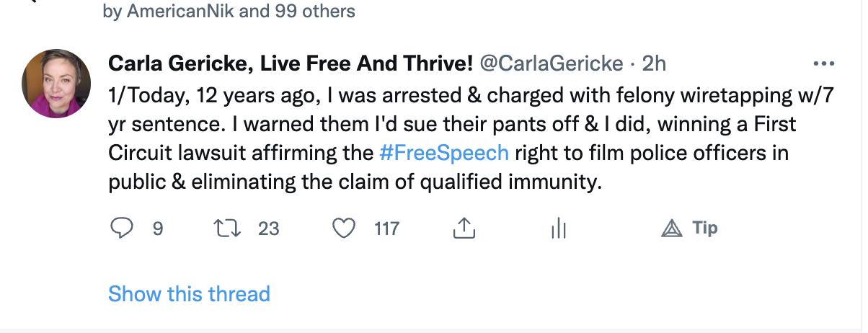The width and height of the screenshot is (868, 333).
Task: Like the tweet with the heart icon
Action: point(345,228)
